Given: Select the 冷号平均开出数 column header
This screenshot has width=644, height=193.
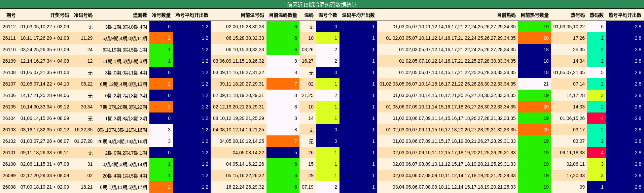Looking at the screenshot, I should pyautogui.click(x=192, y=15).
